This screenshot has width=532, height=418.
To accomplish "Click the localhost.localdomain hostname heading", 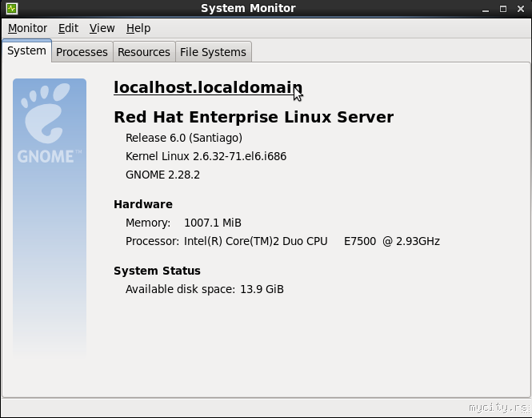I will [207, 87].
